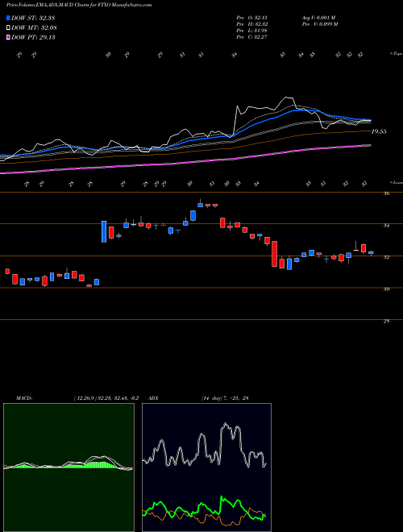Click the last blue candle at chart's right edge

pyautogui.click(x=371, y=253)
